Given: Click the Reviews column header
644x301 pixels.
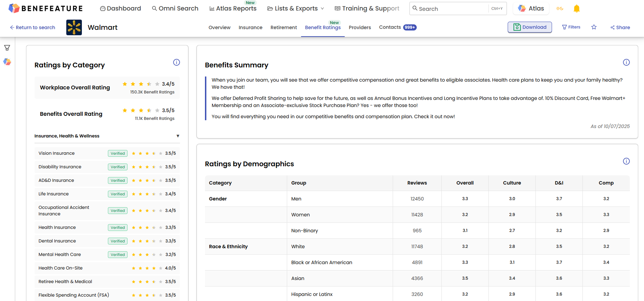Looking at the screenshot, I should click(x=417, y=183).
